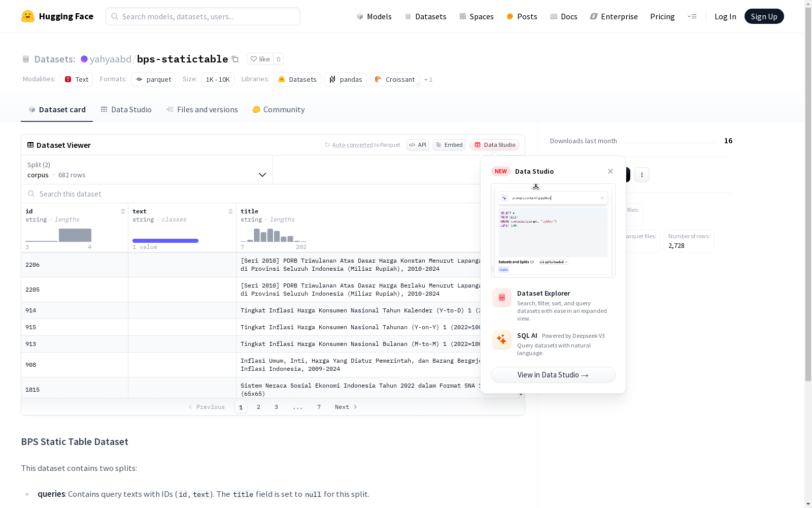
Task: Select the Datasets library tag
Action: tap(297, 79)
